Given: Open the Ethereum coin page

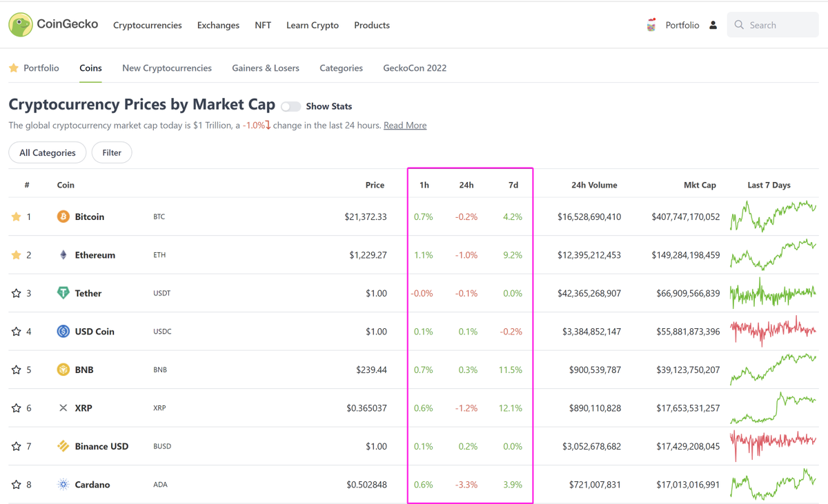Looking at the screenshot, I should 95,255.
